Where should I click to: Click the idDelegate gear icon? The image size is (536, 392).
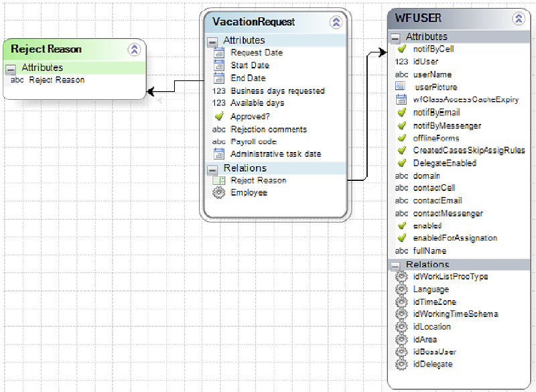click(401, 365)
